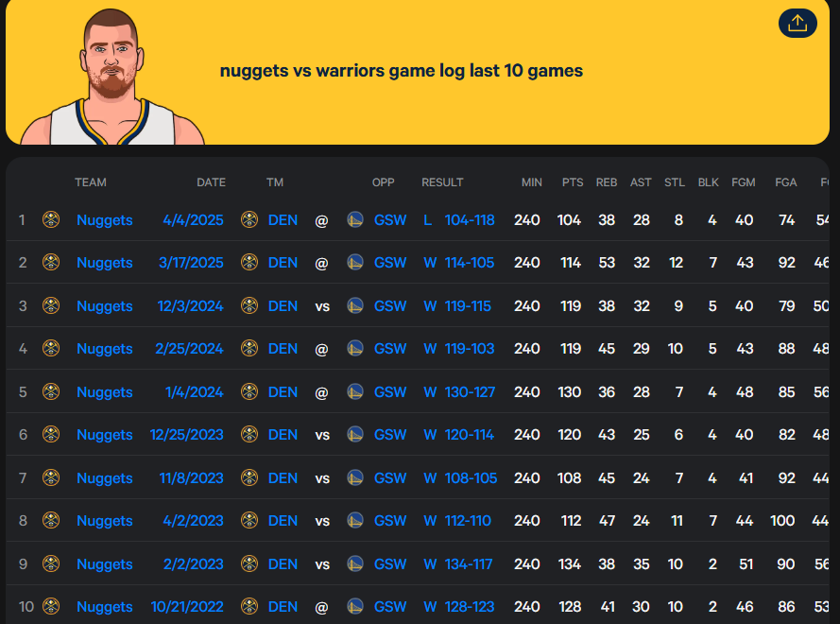Open the 12/25/2023 game date link

click(x=187, y=434)
